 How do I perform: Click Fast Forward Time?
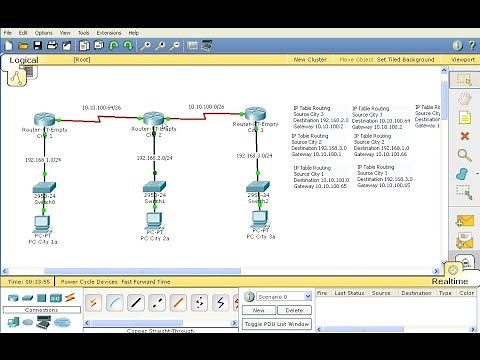[x=146, y=282]
